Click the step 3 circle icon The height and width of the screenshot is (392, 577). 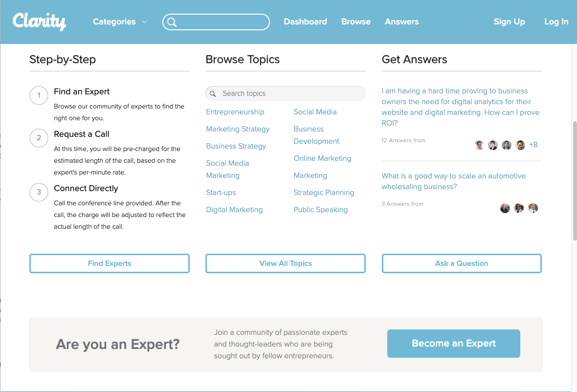coord(39,192)
